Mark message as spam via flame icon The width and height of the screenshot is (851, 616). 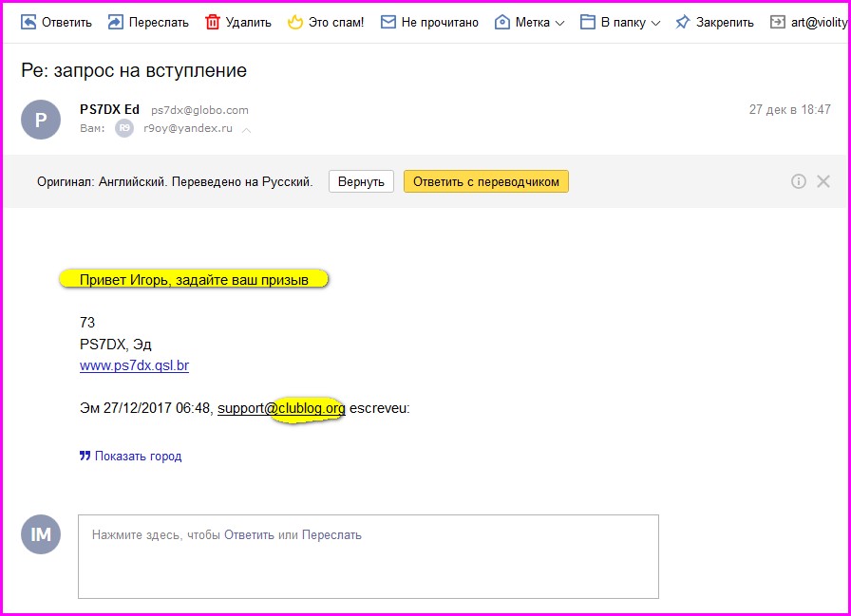pos(294,22)
